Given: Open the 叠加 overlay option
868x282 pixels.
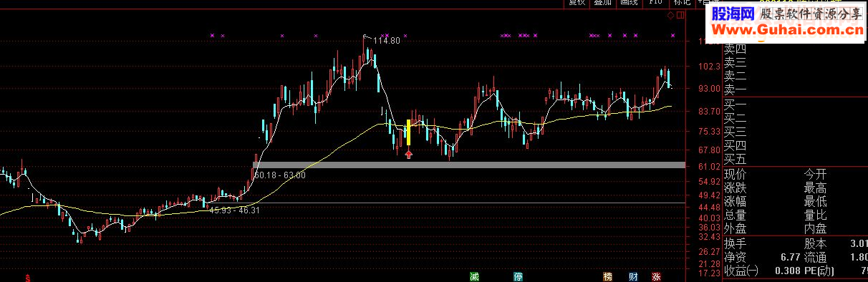Looking at the screenshot, I should tap(603, 3).
